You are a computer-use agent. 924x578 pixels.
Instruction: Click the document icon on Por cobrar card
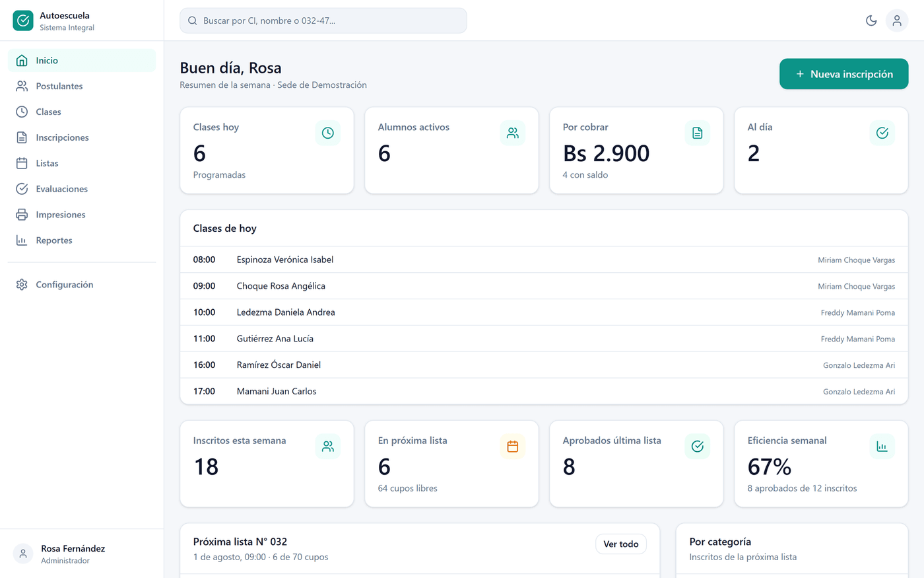point(698,133)
